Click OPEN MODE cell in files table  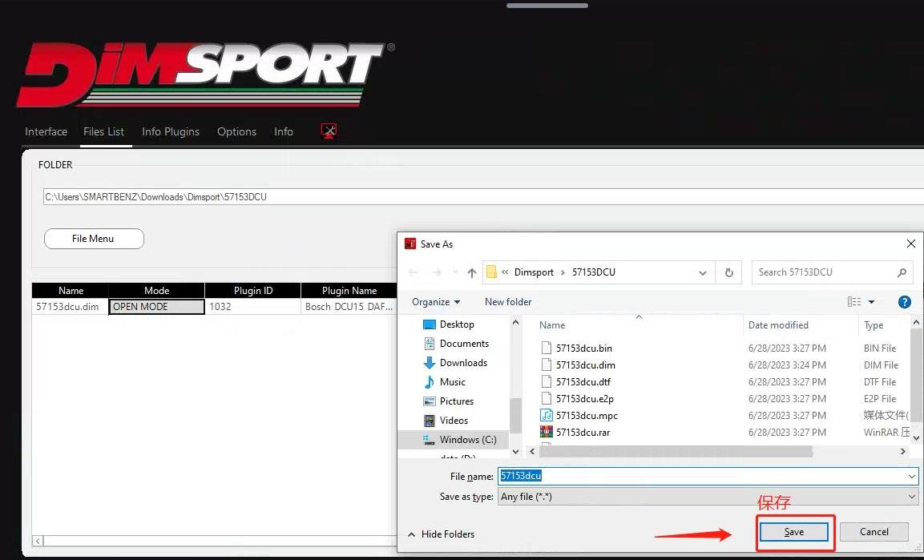pyautogui.click(x=156, y=307)
